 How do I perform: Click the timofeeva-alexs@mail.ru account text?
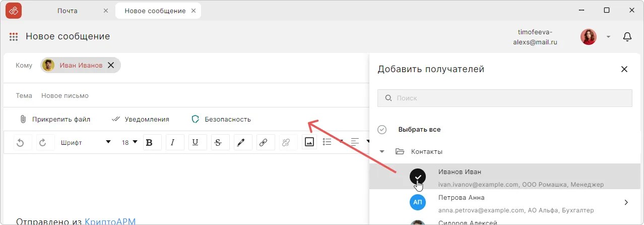[x=535, y=37]
